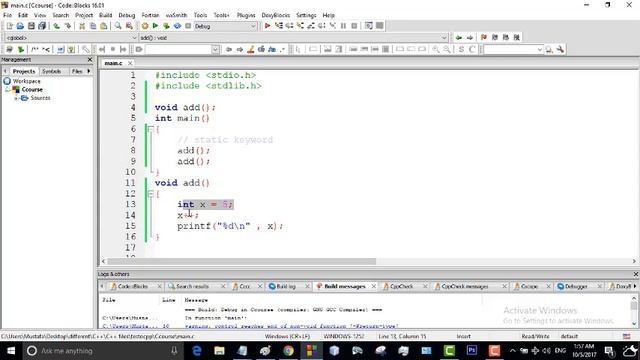Copy selection using toolbar icon
This screenshot has width=640, height=360.
(93, 26)
